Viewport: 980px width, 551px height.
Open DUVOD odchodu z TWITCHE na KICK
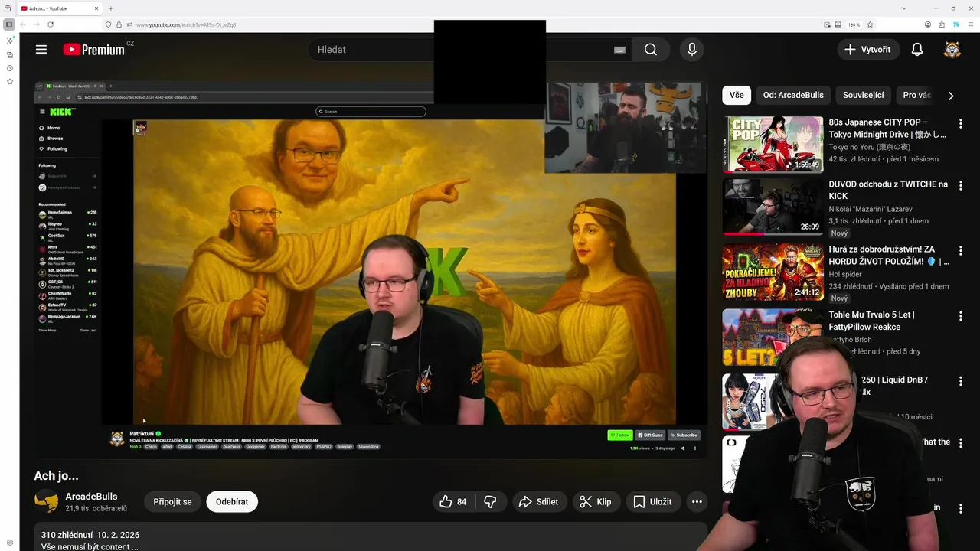click(x=888, y=190)
